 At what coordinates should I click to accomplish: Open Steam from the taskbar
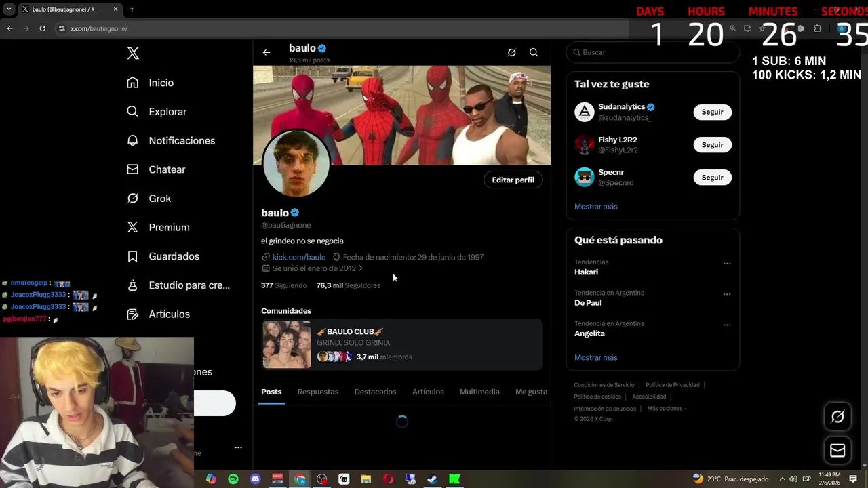click(432, 479)
